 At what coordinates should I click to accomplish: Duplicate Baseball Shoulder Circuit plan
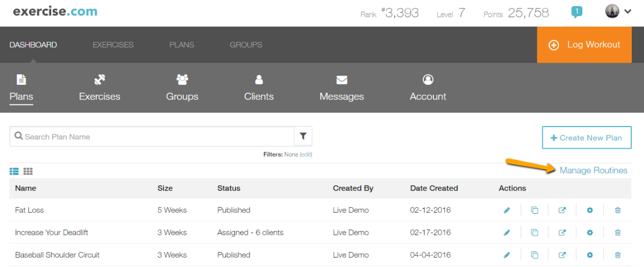click(x=535, y=255)
